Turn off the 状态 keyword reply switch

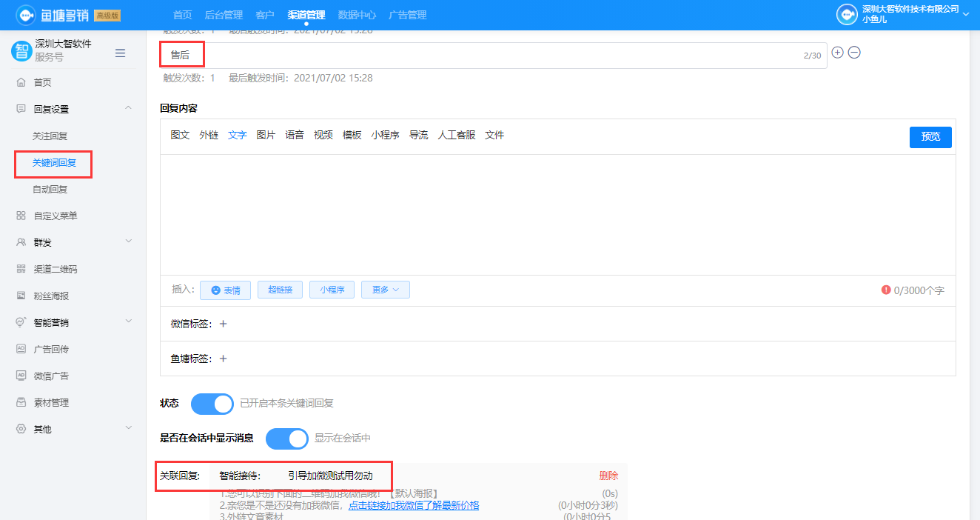212,404
